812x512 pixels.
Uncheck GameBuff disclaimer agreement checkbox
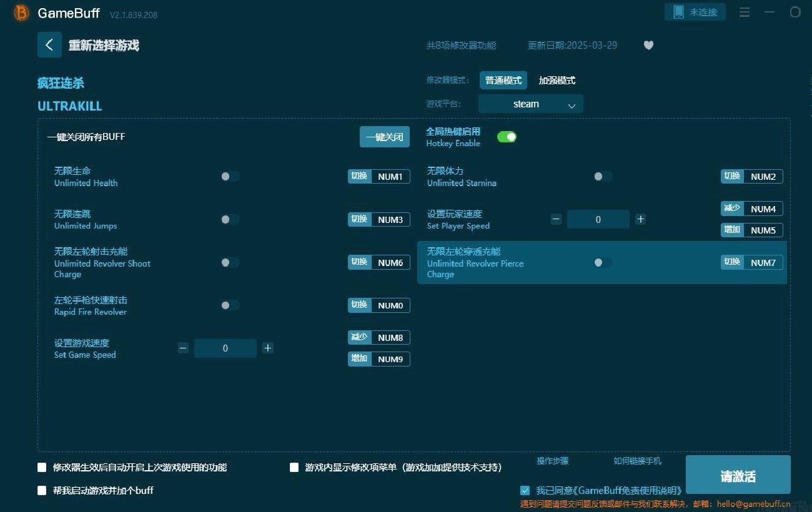[x=525, y=490]
